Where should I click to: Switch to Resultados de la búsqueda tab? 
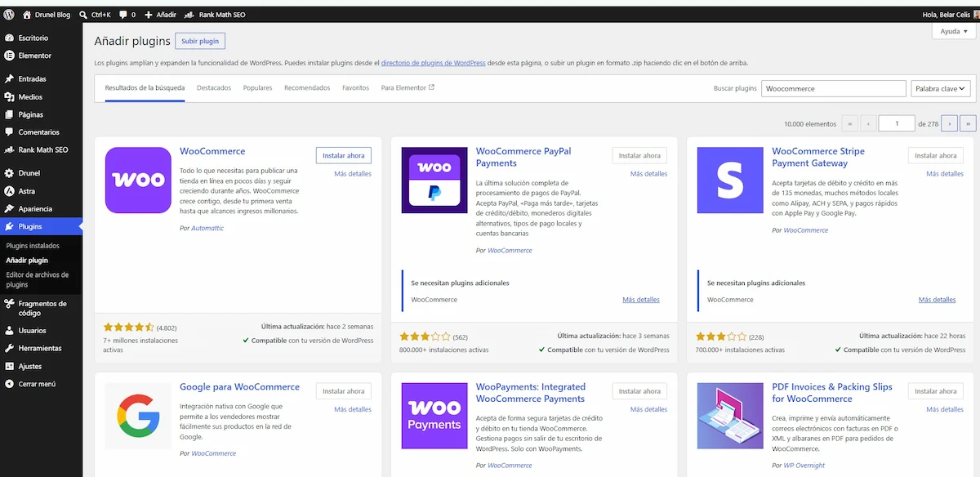145,88
